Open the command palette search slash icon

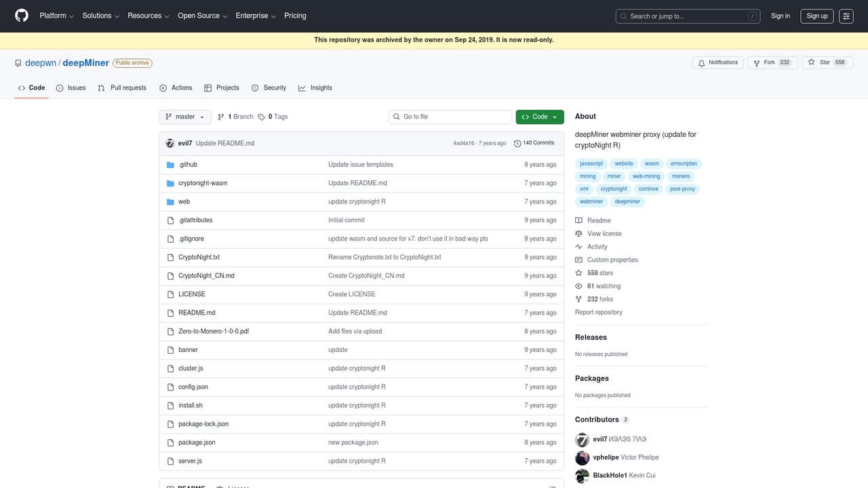coord(753,16)
